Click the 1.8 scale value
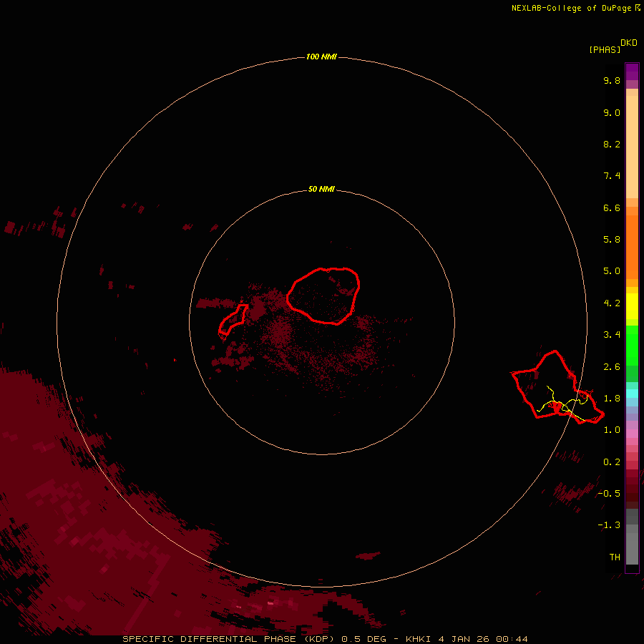This screenshot has height=644, width=644. point(612,399)
